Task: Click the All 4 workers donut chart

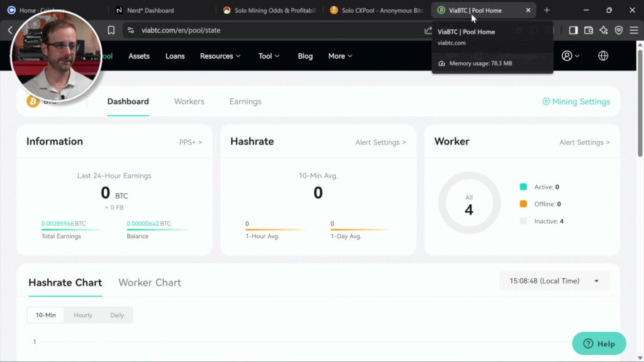Action: pyautogui.click(x=469, y=203)
